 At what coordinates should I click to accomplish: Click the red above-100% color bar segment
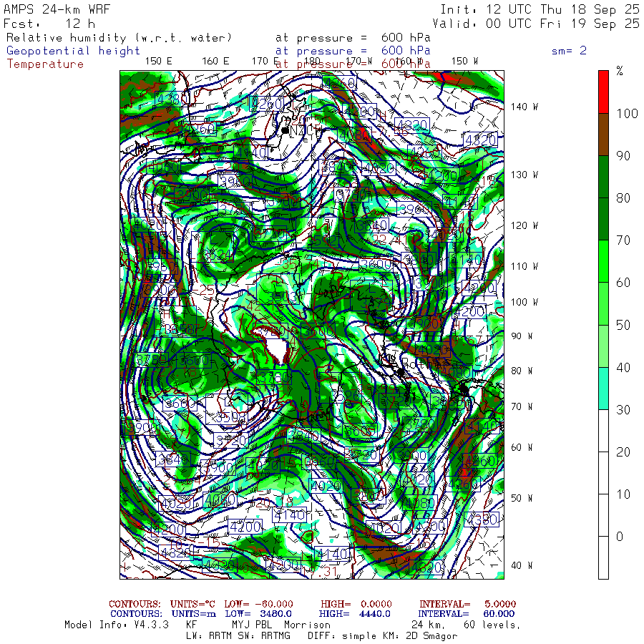603,92
